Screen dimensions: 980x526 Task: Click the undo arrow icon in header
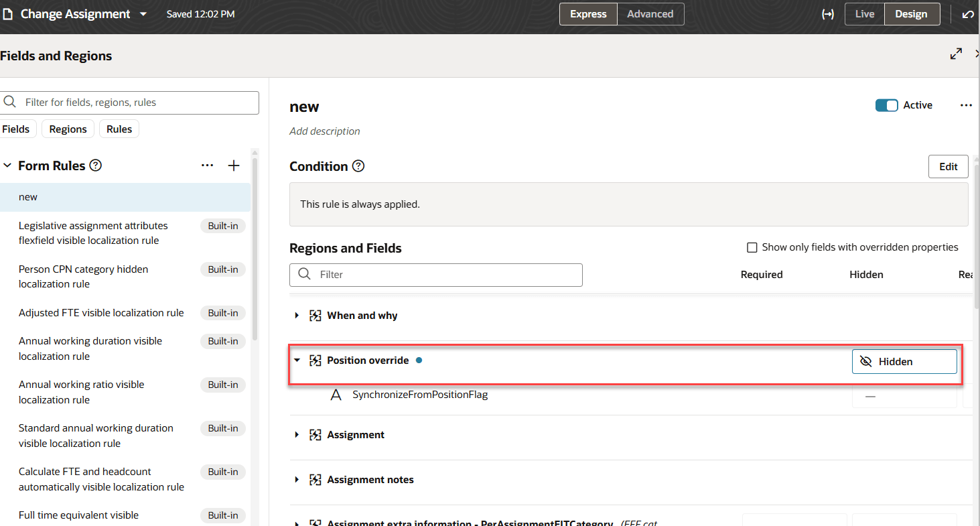(x=968, y=14)
